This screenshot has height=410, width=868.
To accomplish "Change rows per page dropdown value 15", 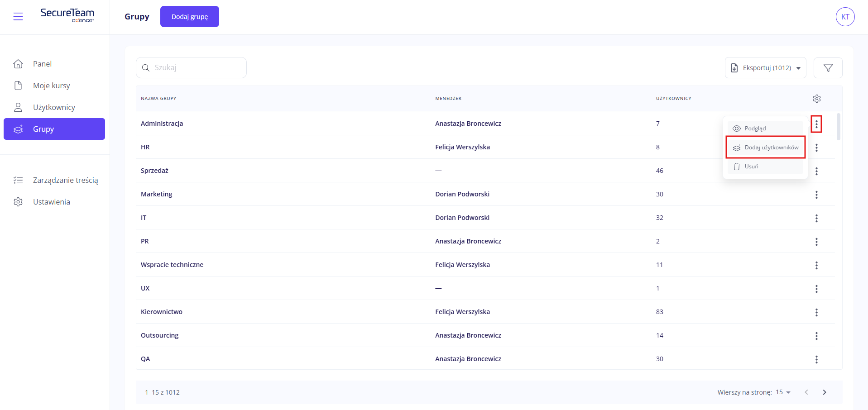I will click(x=783, y=392).
